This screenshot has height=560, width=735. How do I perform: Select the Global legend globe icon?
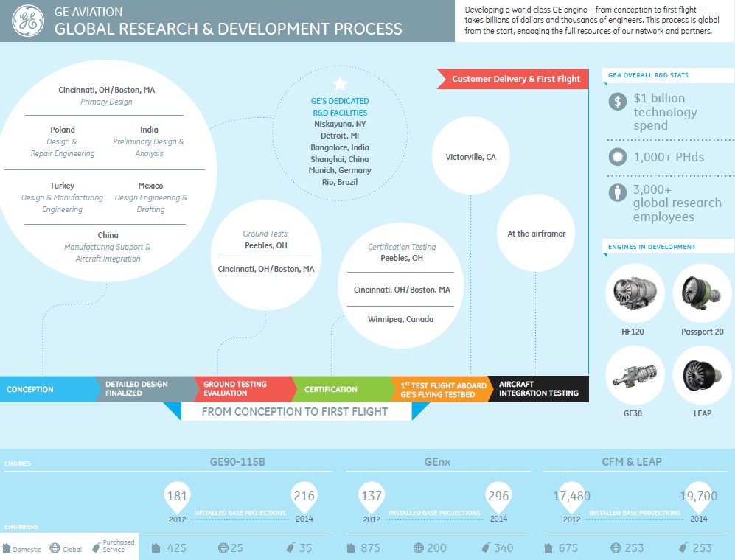55,547
